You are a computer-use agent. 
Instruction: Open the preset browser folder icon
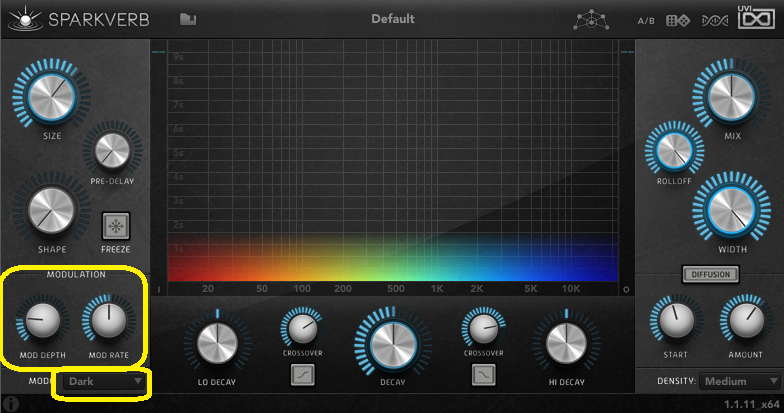188,19
